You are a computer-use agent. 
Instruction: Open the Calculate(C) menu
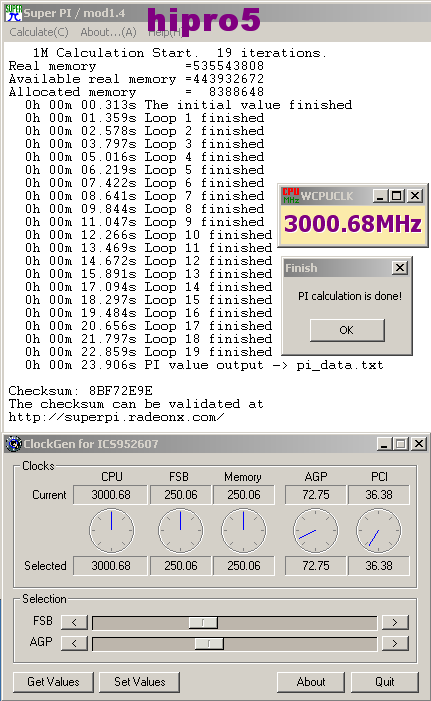(x=39, y=32)
